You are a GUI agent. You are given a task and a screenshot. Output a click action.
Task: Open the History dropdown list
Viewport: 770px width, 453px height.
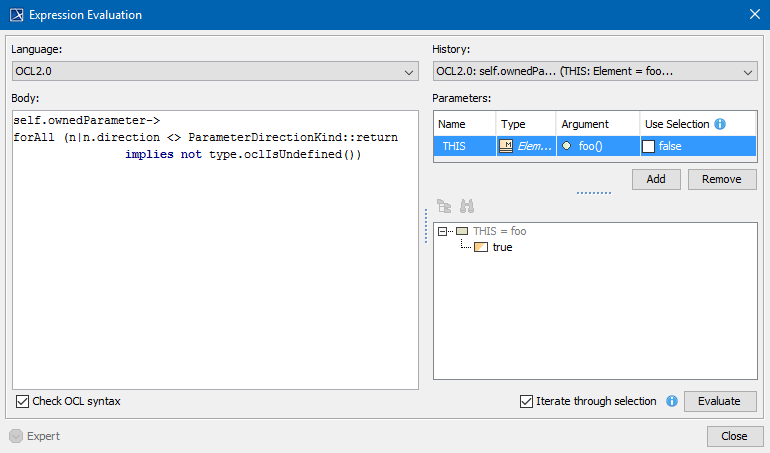click(595, 71)
